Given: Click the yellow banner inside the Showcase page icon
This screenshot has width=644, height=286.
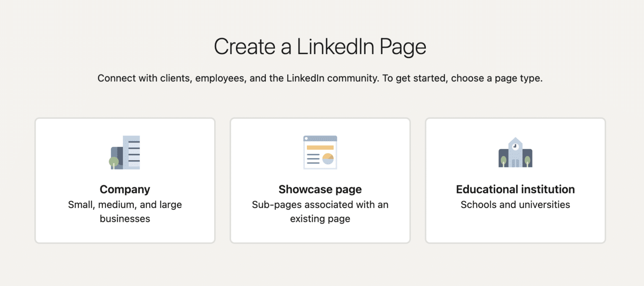Looking at the screenshot, I should (321, 148).
